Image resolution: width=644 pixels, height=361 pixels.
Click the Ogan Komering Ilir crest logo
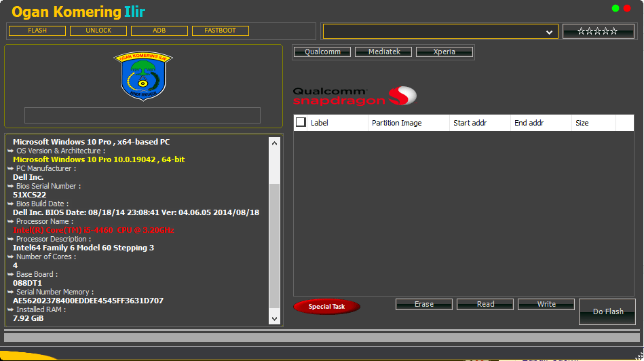click(x=143, y=77)
